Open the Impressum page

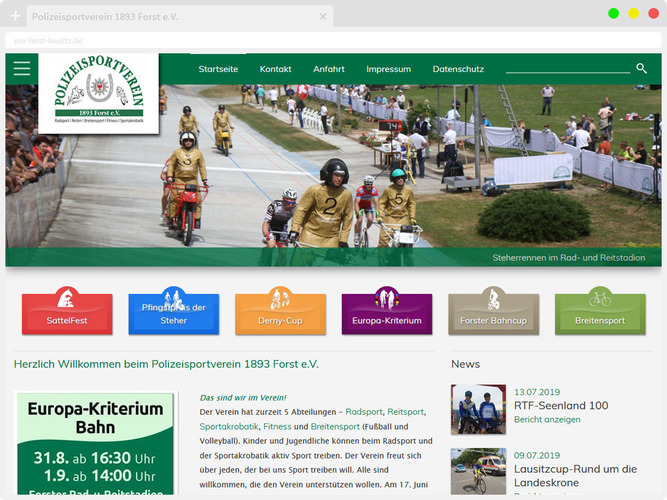[388, 69]
